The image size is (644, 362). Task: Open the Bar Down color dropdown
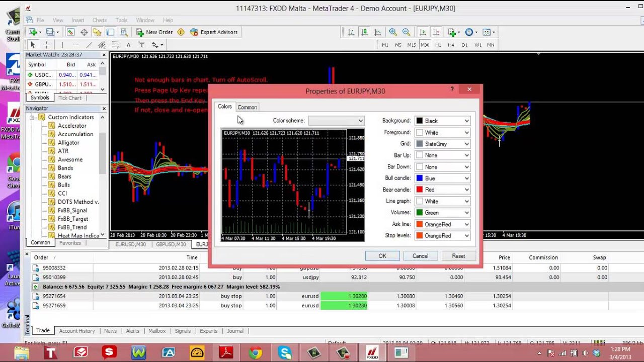point(443,167)
